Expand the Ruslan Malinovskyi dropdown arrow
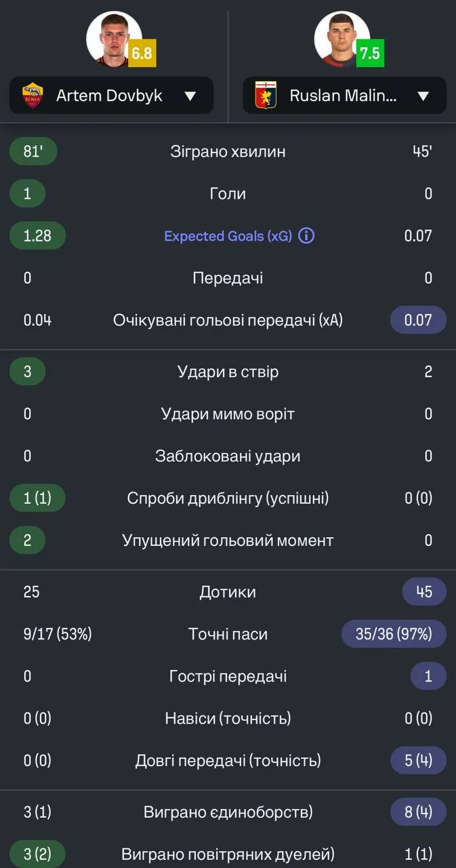This screenshot has height=868, width=456. click(423, 96)
